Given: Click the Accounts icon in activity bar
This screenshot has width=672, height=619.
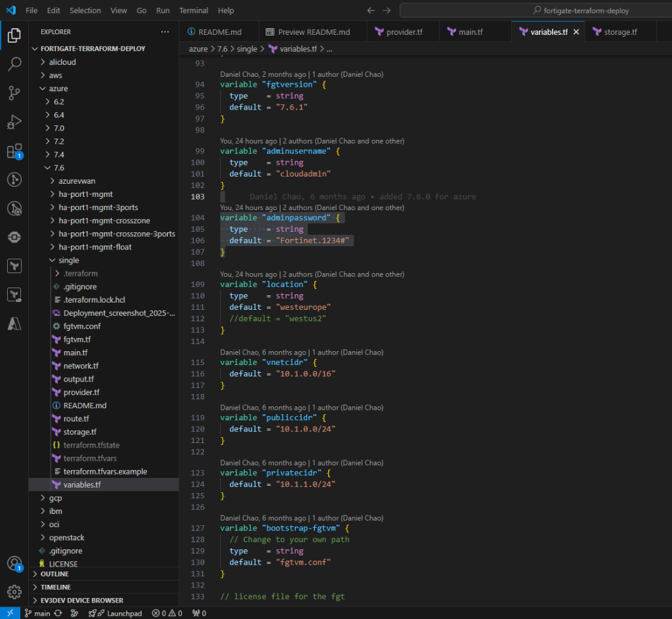Looking at the screenshot, I should pos(14,563).
